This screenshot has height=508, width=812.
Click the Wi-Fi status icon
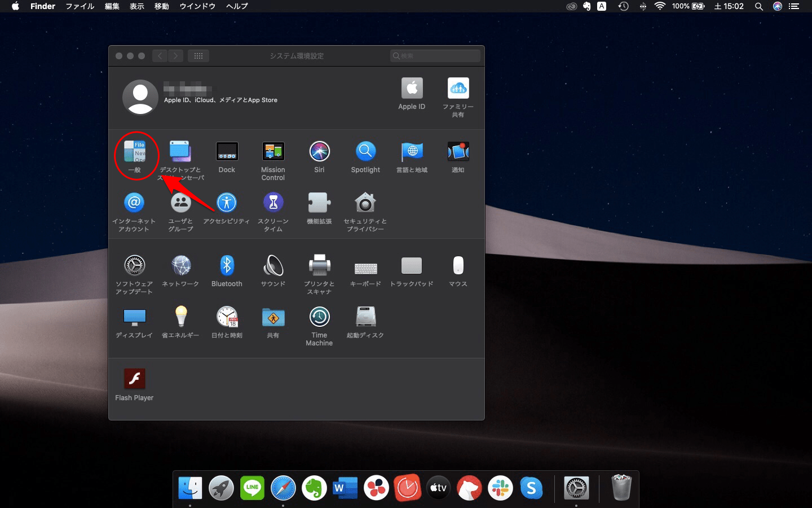660,6
